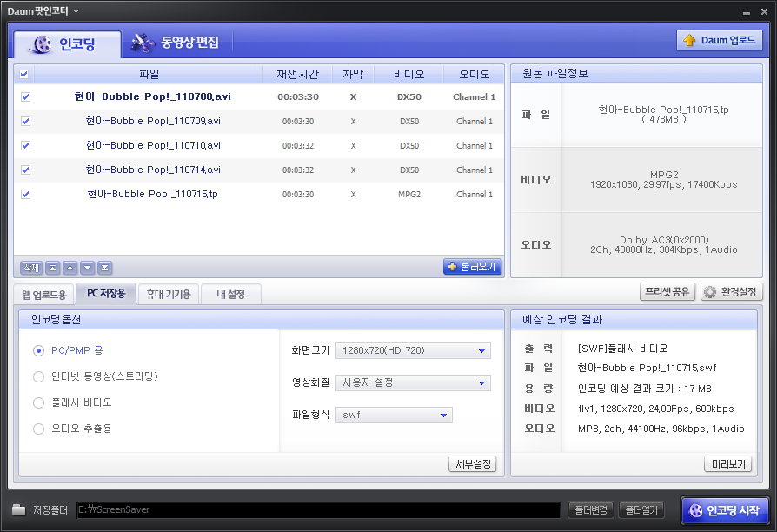The width and height of the screenshot is (777, 532).
Task: Select the 인터넷 동영상(스트리밍) radio option
Action: [38, 376]
